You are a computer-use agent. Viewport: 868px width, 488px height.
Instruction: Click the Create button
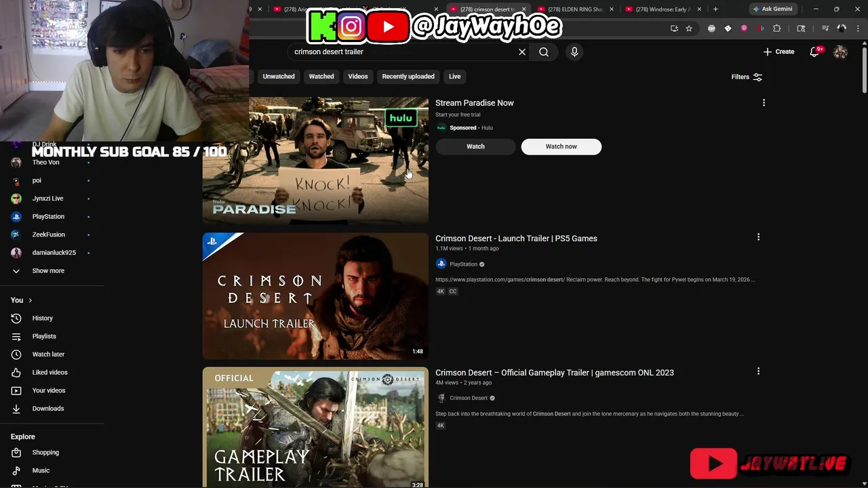(x=778, y=52)
